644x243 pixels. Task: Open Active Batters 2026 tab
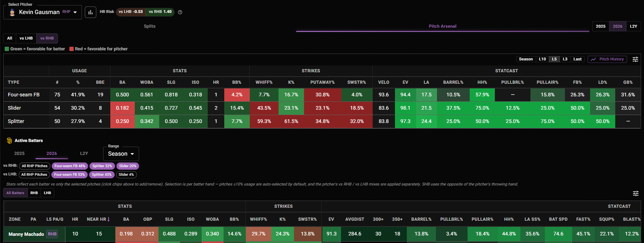tap(52, 153)
